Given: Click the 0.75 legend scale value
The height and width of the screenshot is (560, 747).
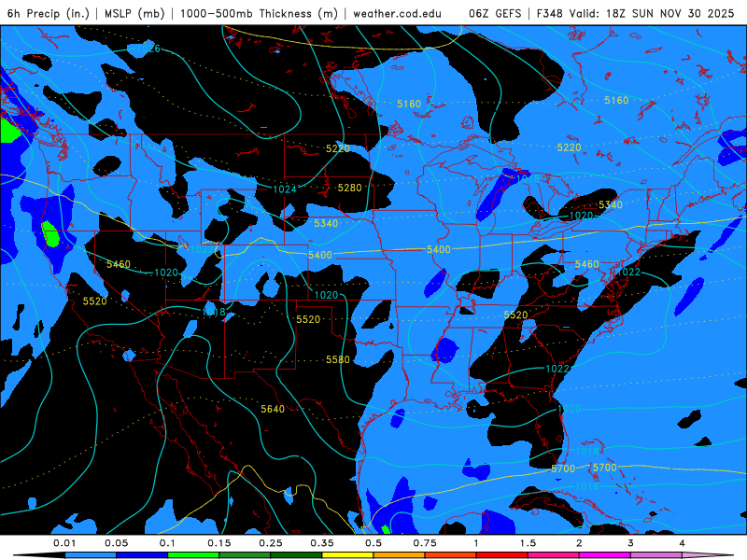Looking at the screenshot, I should pyautogui.click(x=425, y=543).
